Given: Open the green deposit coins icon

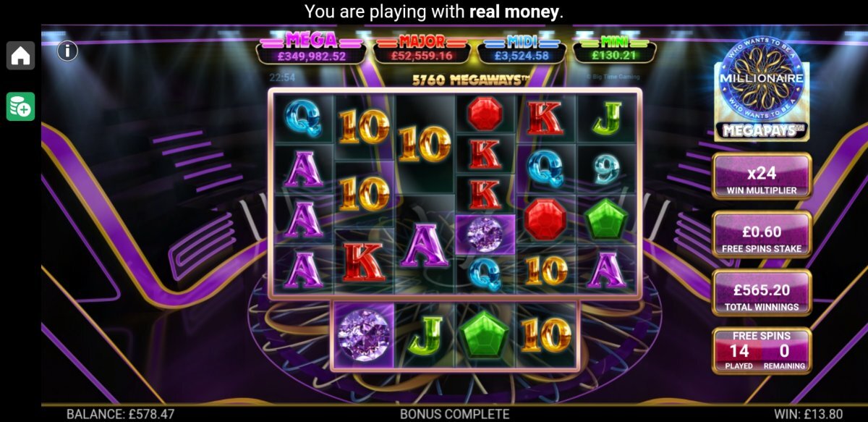Looking at the screenshot, I should pos(20,106).
